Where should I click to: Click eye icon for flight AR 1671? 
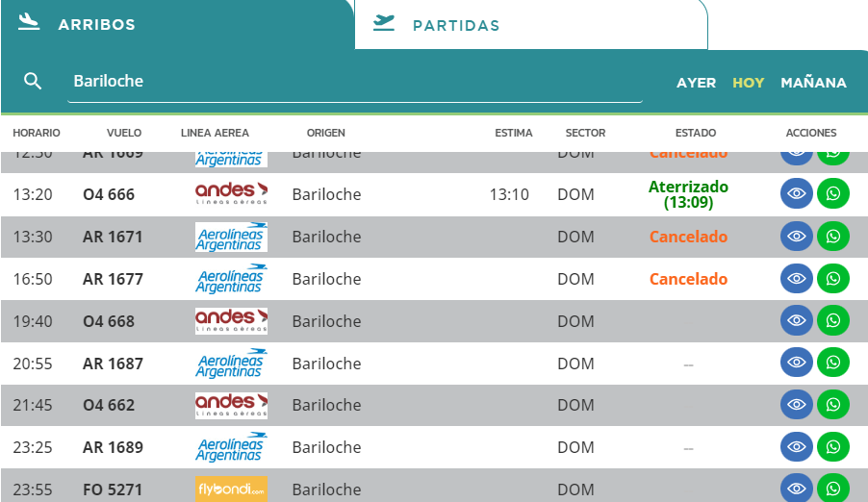[796, 237]
